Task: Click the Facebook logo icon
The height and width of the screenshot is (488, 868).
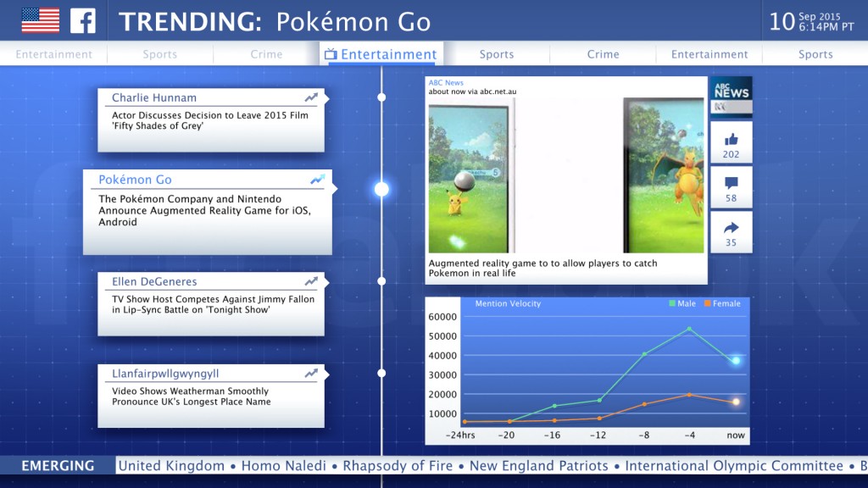Action: click(83, 21)
